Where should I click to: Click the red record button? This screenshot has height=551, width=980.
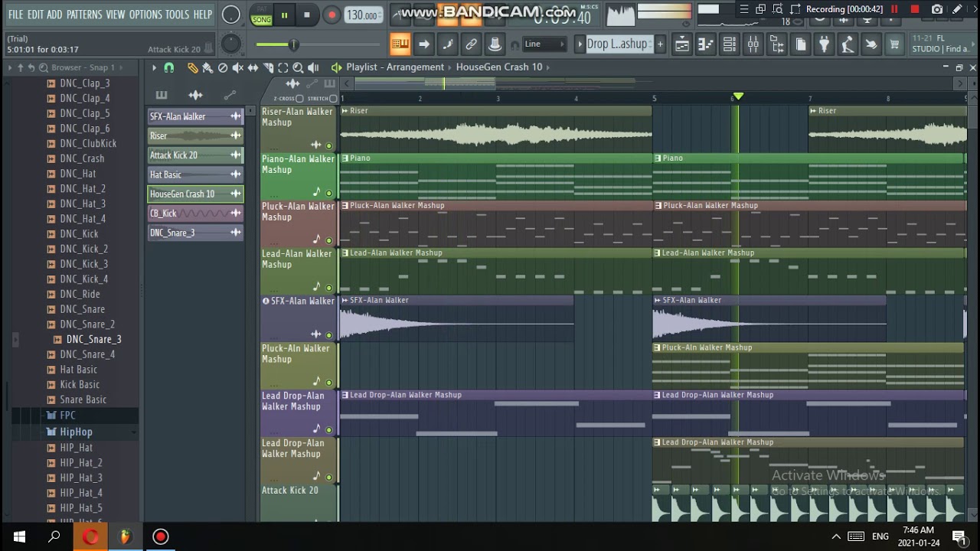tap(332, 15)
